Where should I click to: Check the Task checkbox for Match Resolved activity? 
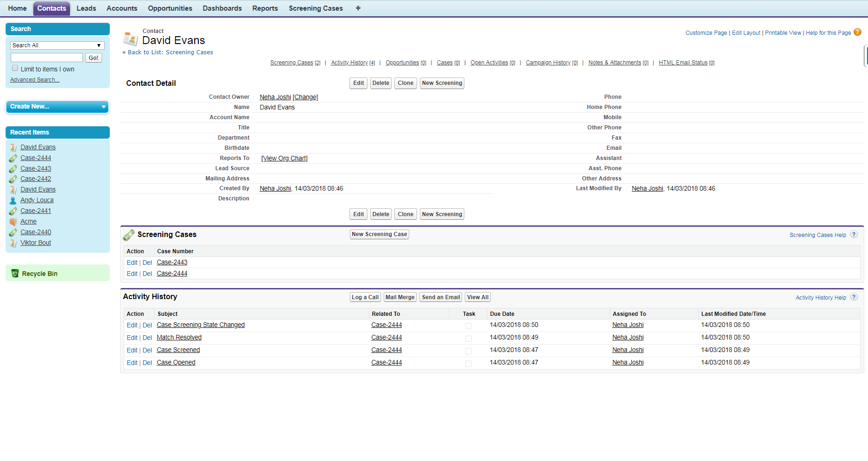tap(468, 338)
